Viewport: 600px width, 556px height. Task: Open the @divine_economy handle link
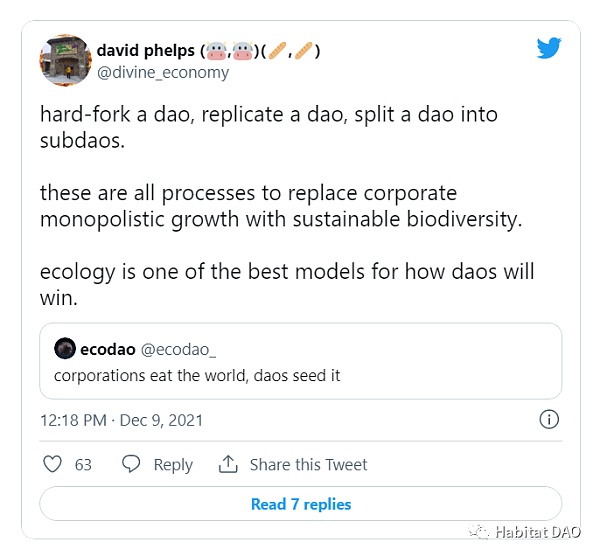click(x=163, y=72)
